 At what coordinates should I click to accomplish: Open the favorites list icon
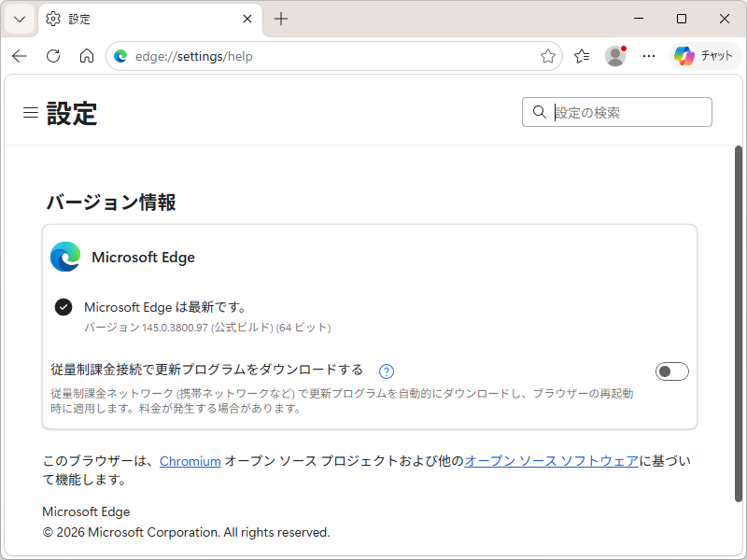[582, 55]
